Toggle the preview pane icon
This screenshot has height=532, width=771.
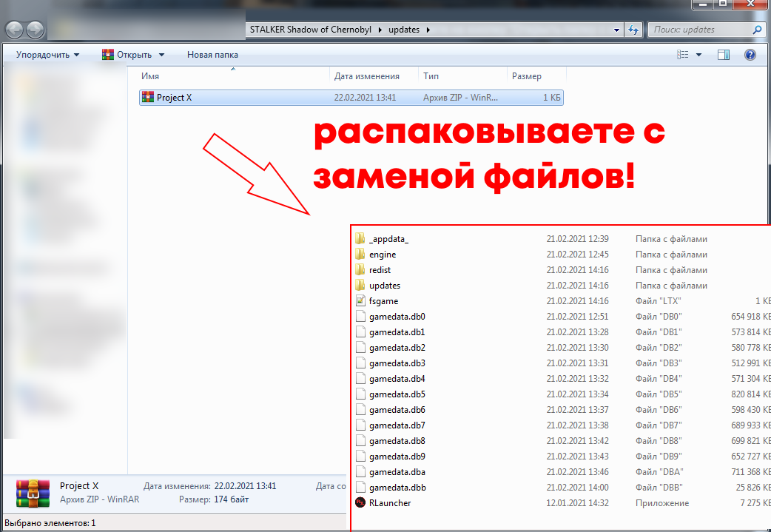tap(724, 55)
